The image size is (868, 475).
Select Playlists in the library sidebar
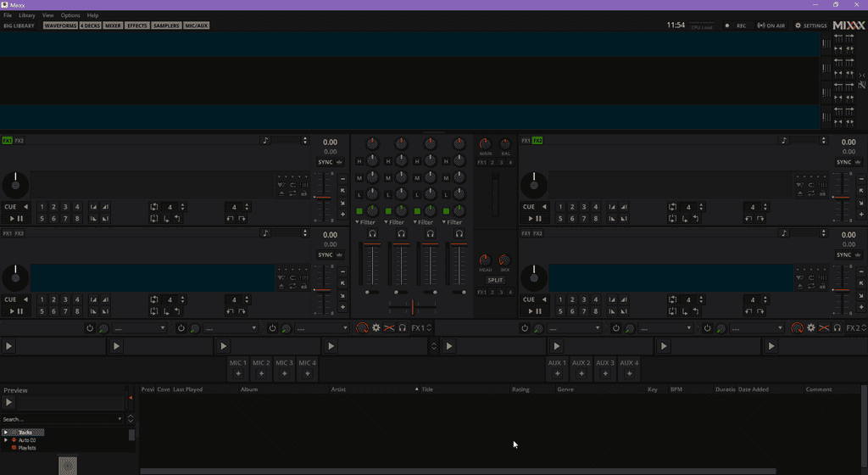click(26, 448)
